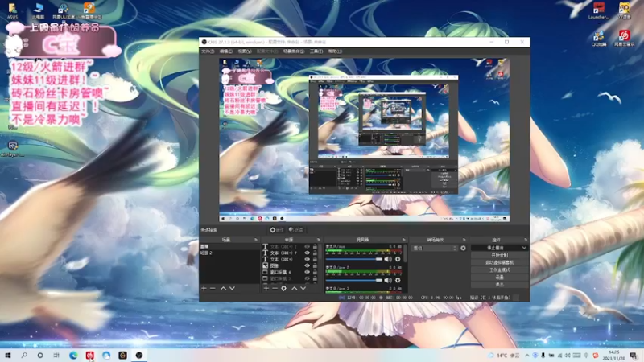Open the settings gear of the 麦克风/Aux 2 mixer channel

point(398,280)
